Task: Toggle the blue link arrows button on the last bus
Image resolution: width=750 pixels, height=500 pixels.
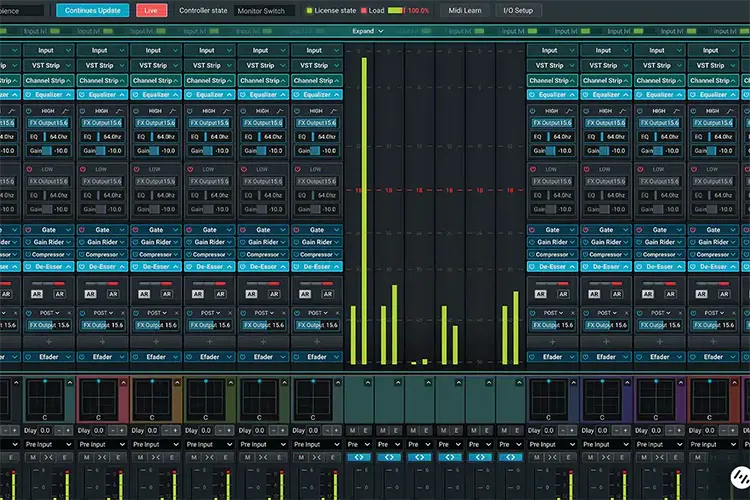Action: click(x=511, y=458)
